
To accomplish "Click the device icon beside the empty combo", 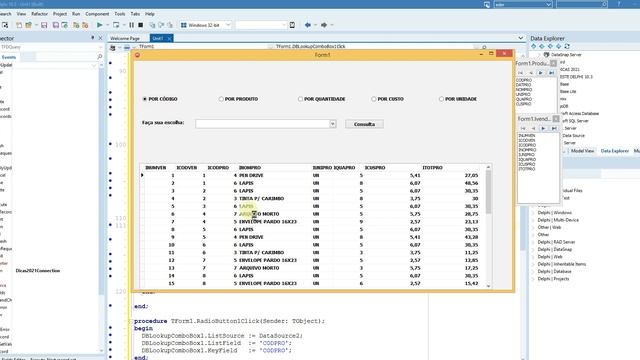I will pos(292,25).
